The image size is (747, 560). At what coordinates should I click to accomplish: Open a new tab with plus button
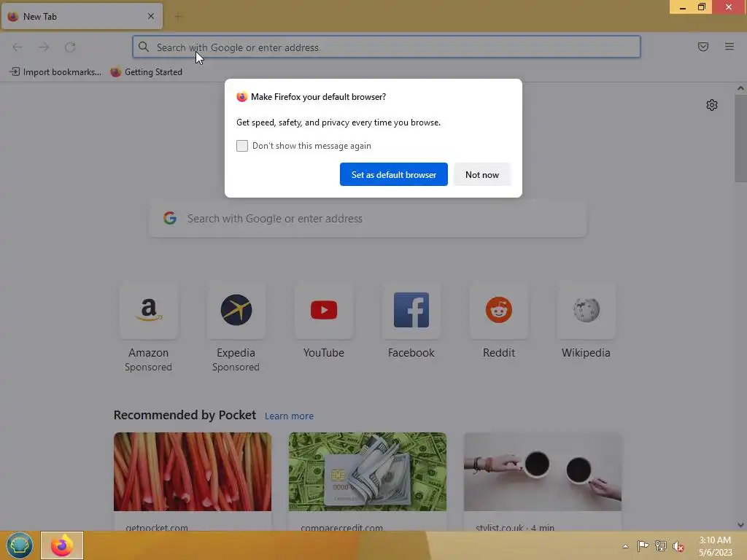(178, 17)
